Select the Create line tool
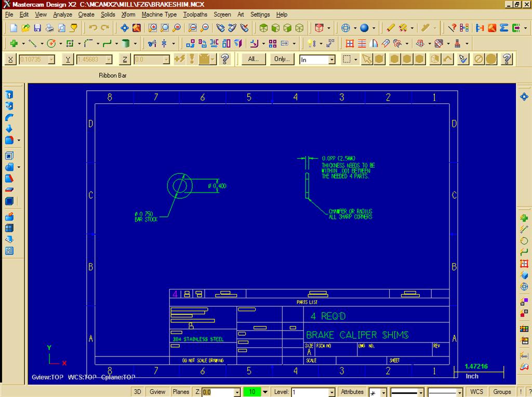Image resolution: width=532 pixels, height=397 pixels. click(x=33, y=44)
